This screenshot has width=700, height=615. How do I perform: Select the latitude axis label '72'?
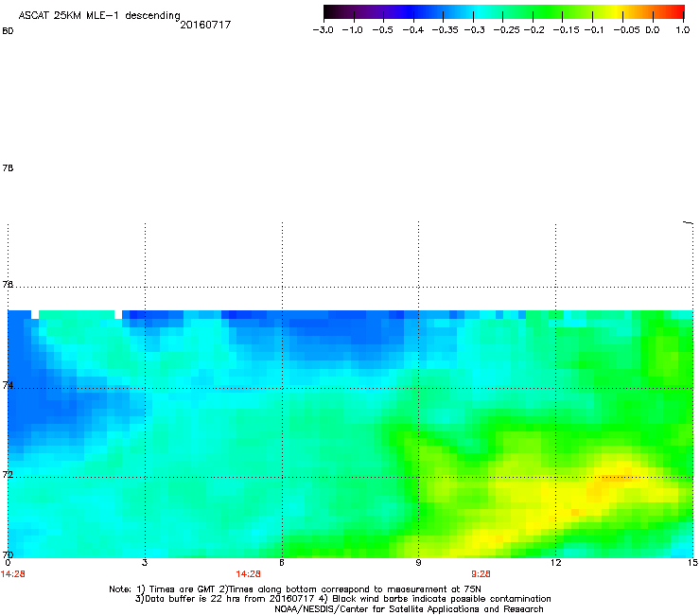[8, 474]
